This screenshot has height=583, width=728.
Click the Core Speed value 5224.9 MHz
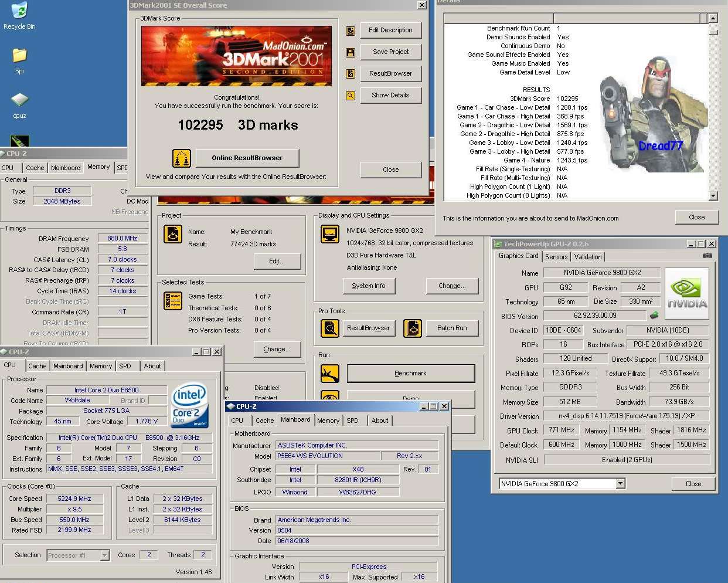(x=74, y=499)
